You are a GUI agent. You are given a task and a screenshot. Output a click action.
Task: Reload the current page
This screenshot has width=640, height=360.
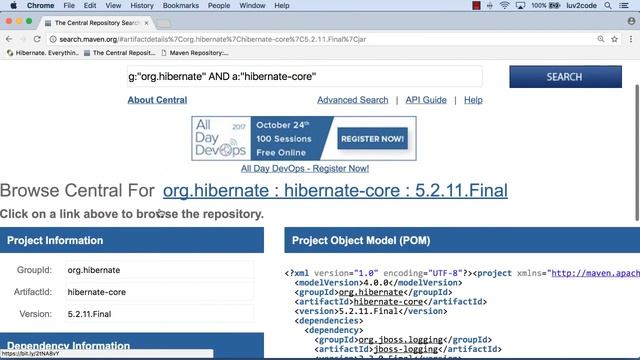37,39
